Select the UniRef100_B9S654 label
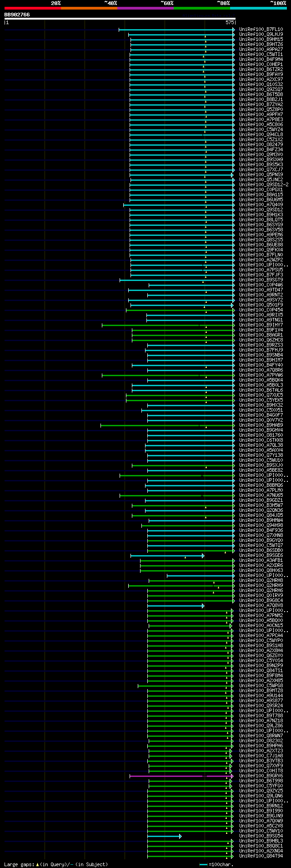This screenshot has height=868, width=291. (x=261, y=836)
